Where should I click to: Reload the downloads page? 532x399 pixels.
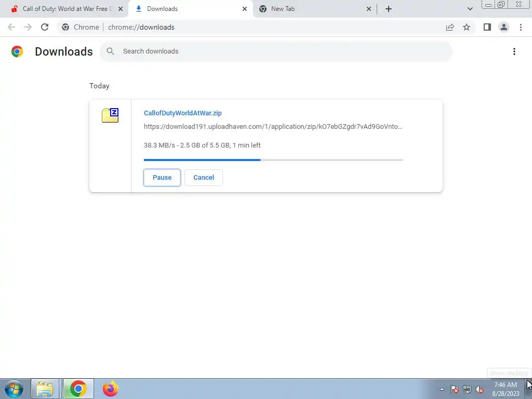click(45, 27)
